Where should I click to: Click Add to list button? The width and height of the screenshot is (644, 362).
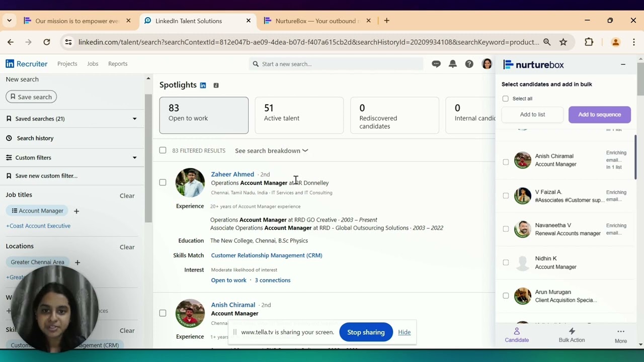(532, 115)
